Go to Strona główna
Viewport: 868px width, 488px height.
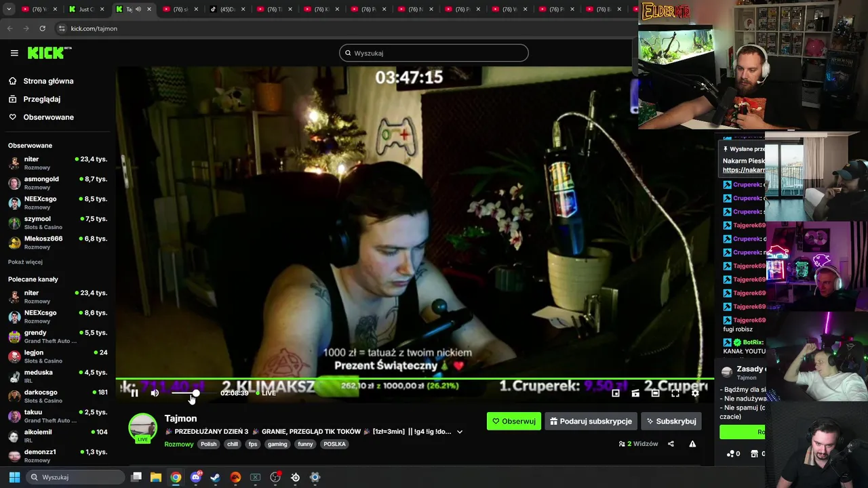pos(41,81)
